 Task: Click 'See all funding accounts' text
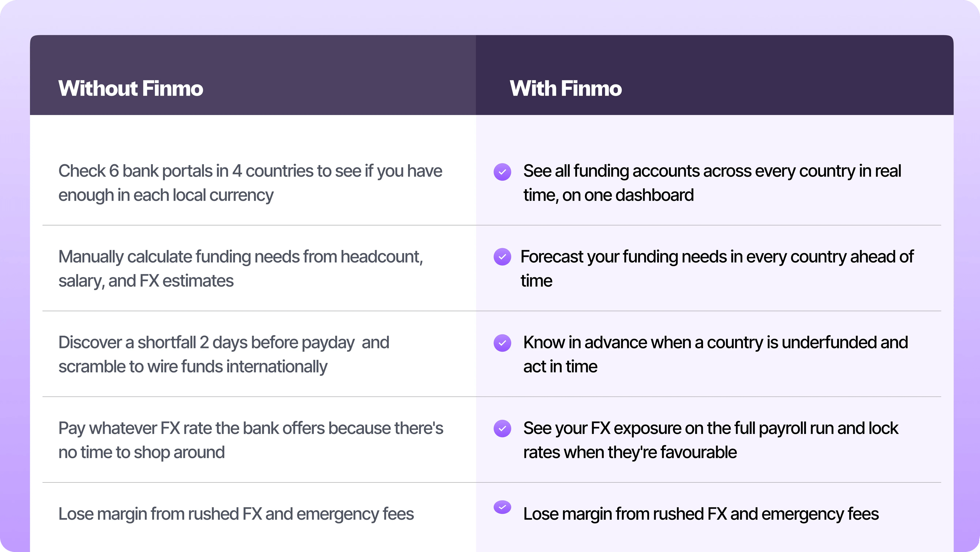click(x=712, y=183)
